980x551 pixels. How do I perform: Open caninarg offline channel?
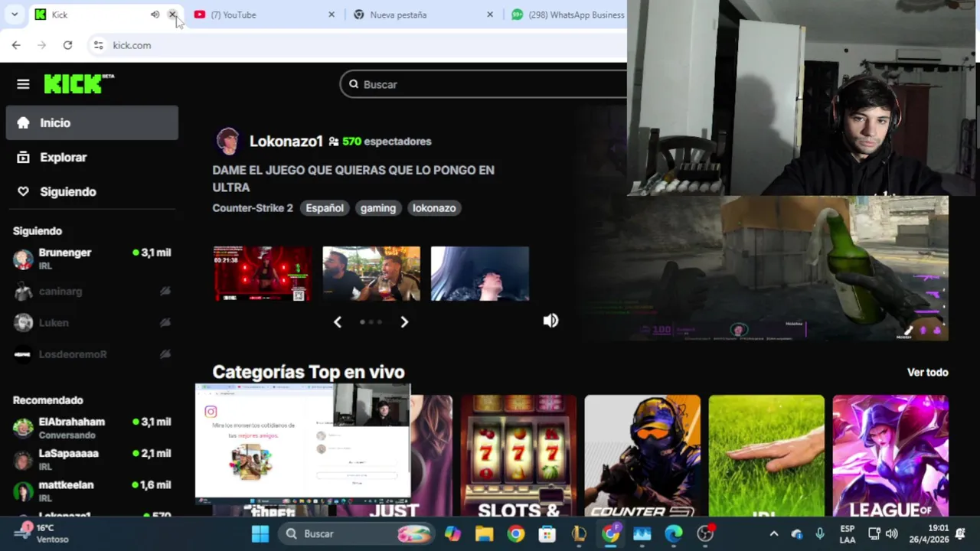pos(92,291)
